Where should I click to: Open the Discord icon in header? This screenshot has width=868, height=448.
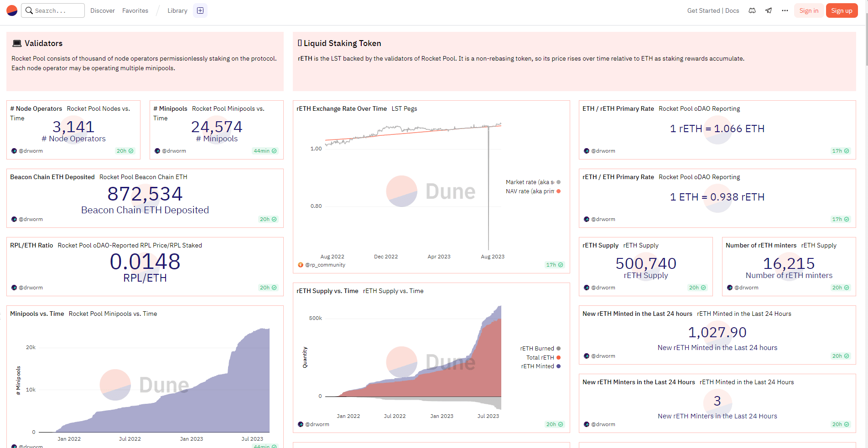752,10
